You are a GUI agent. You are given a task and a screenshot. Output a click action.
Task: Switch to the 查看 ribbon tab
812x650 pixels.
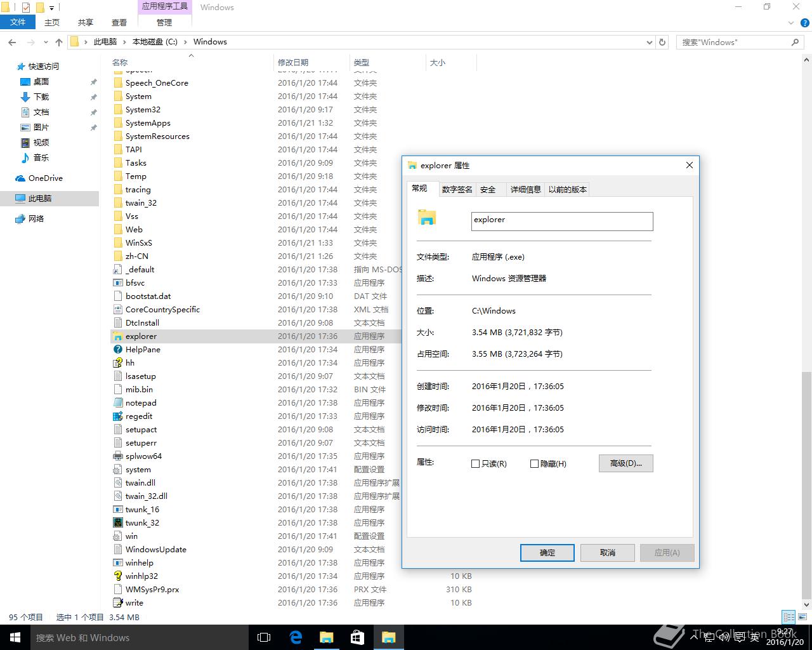119,22
